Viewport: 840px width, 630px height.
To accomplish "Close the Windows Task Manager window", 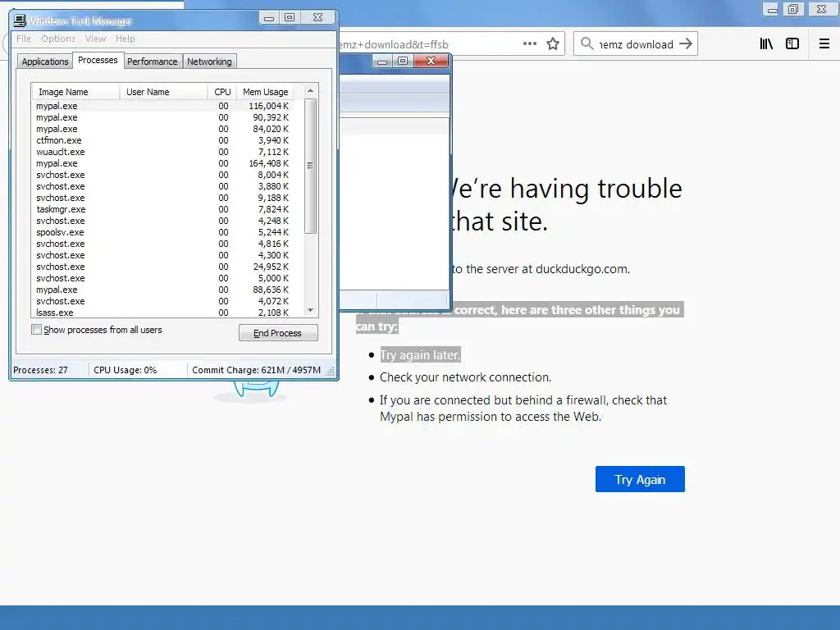I will (317, 18).
